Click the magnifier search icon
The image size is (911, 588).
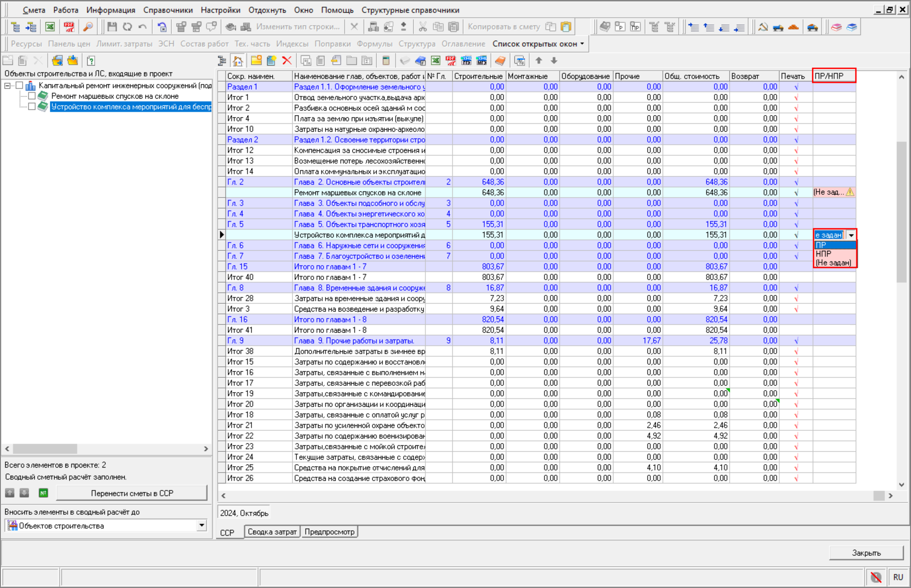pyautogui.click(x=88, y=27)
